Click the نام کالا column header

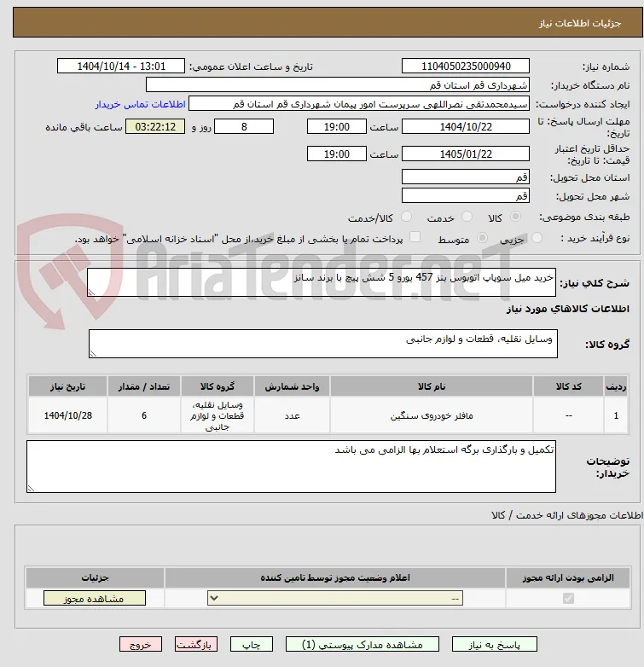coord(432,386)
